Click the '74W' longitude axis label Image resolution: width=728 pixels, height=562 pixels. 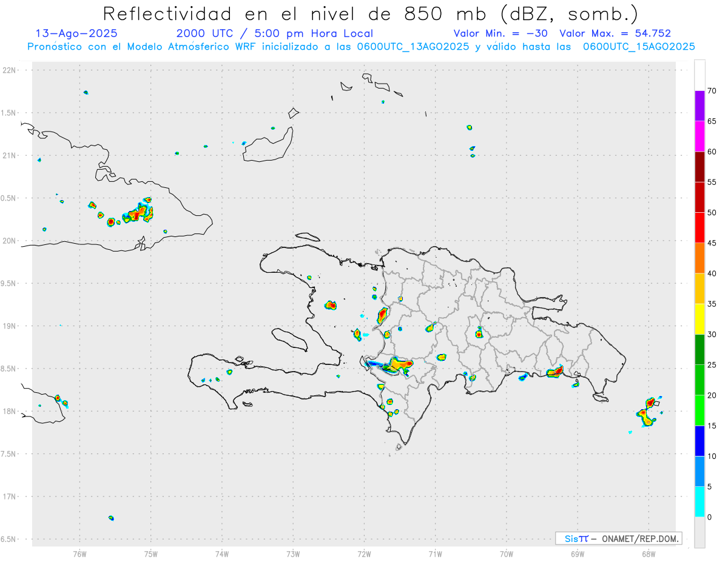[222, 554]
